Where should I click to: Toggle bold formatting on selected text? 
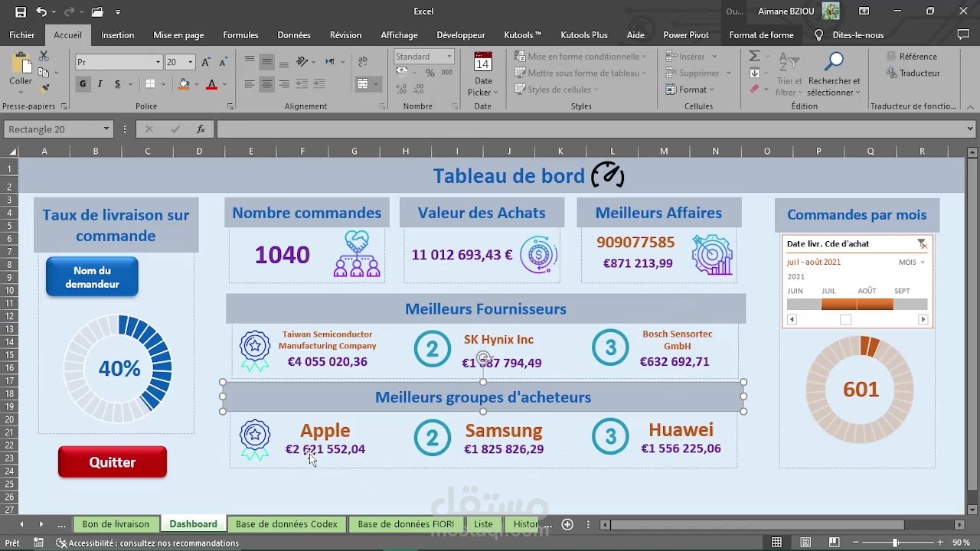[x=83, y=83]
